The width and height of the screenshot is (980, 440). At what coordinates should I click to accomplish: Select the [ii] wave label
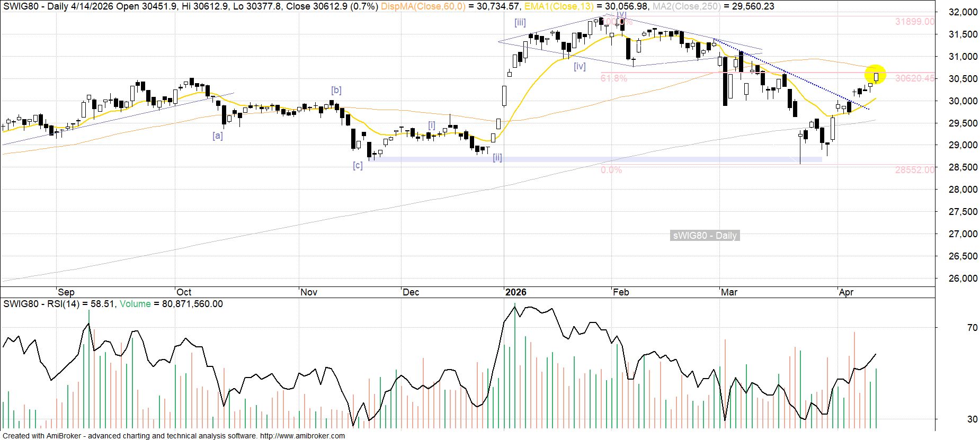(497, 157)
